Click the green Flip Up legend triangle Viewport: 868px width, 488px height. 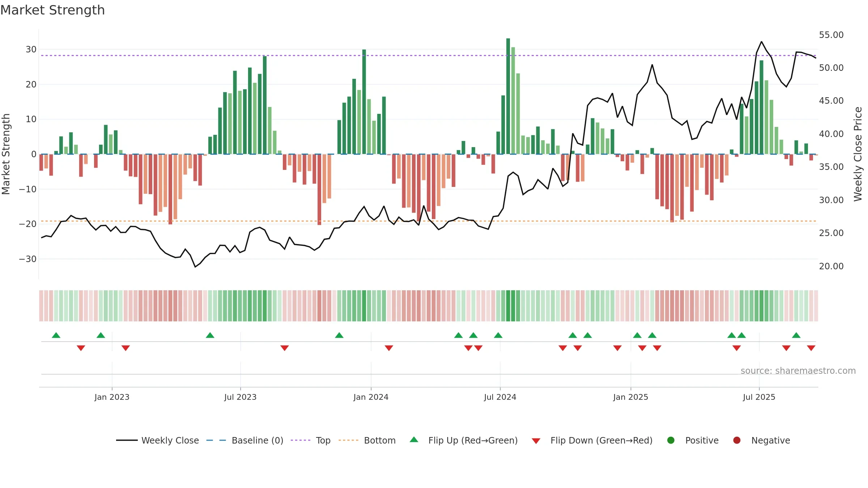pyautogui.click(x=414, y=440)
